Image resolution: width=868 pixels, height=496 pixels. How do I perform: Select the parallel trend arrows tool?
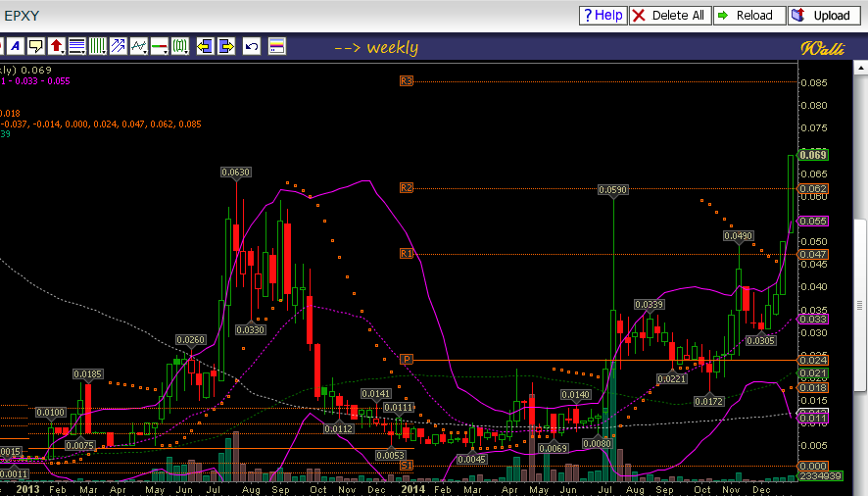point(118,46)
